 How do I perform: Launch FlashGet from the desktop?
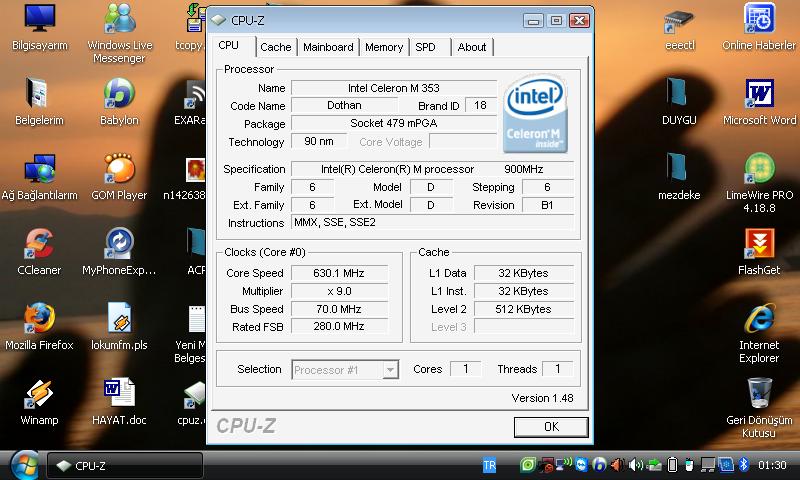pyautogui.click(x=759, y=244)
